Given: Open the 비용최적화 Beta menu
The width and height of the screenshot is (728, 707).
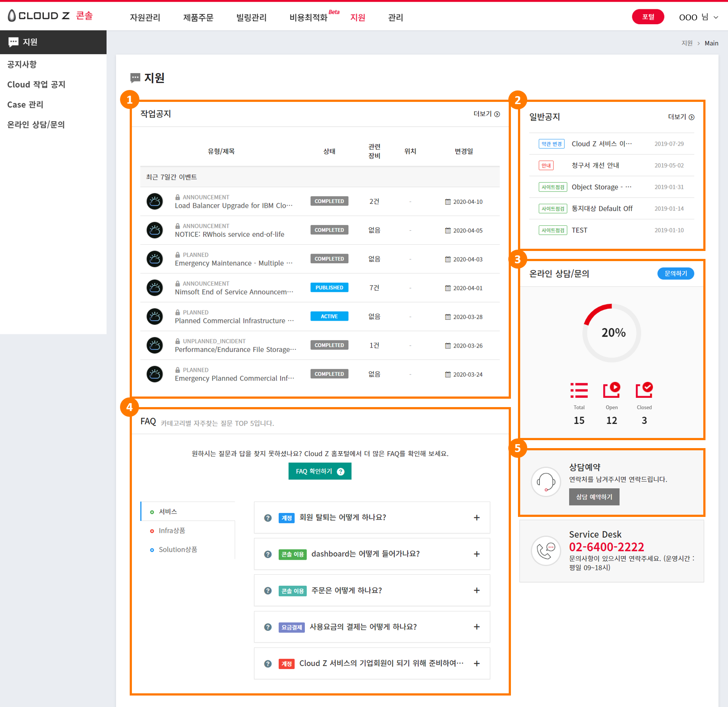Looking at the screenshot, I should click(x=314, y=17).
